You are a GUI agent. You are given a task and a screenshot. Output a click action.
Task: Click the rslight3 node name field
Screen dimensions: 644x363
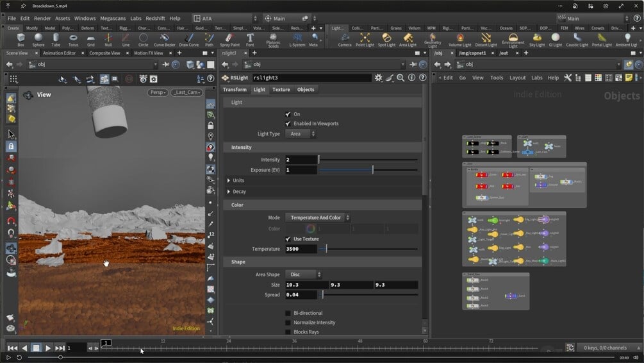[x=312, y=78]
